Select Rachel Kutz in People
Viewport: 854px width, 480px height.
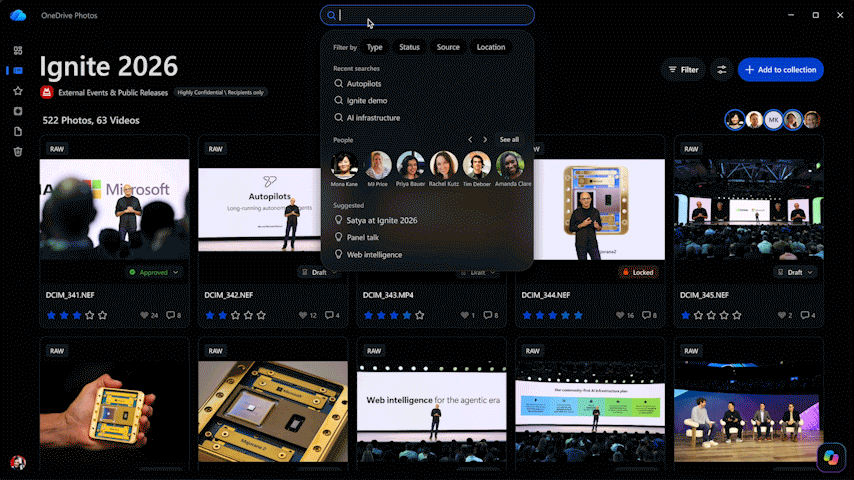coord(443,165)
